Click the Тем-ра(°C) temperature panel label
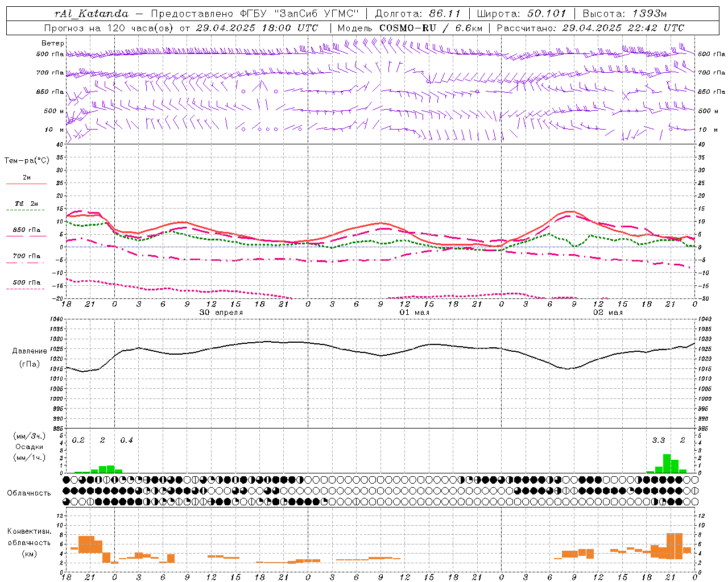The height and width of the screenshot is (582, 728). [x=27, y=161]
